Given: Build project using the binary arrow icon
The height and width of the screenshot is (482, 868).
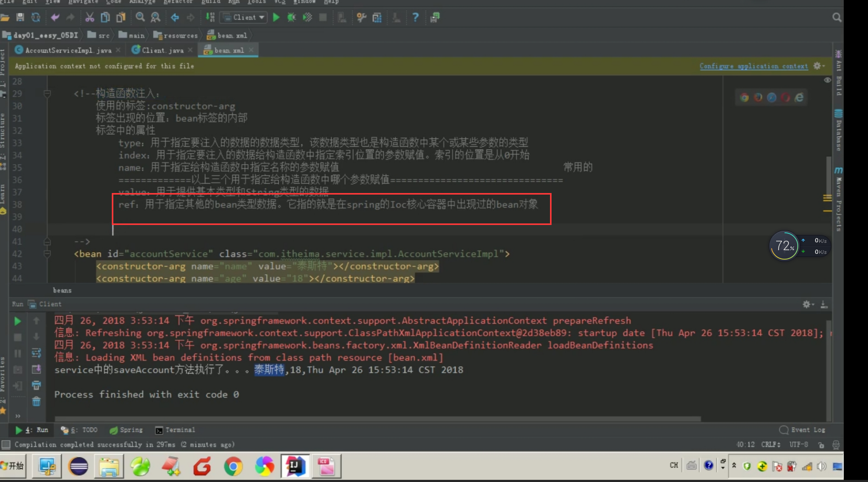Looking at the screenshot, I should click(210, 17).
